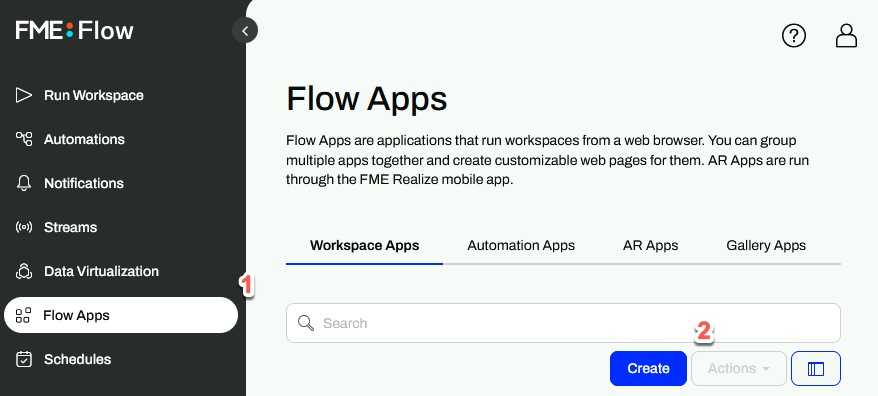The height and width of the screenshot is (396, 878).
Task: Switch to the Automation Apps tab
Action: (x=521, y=245)
